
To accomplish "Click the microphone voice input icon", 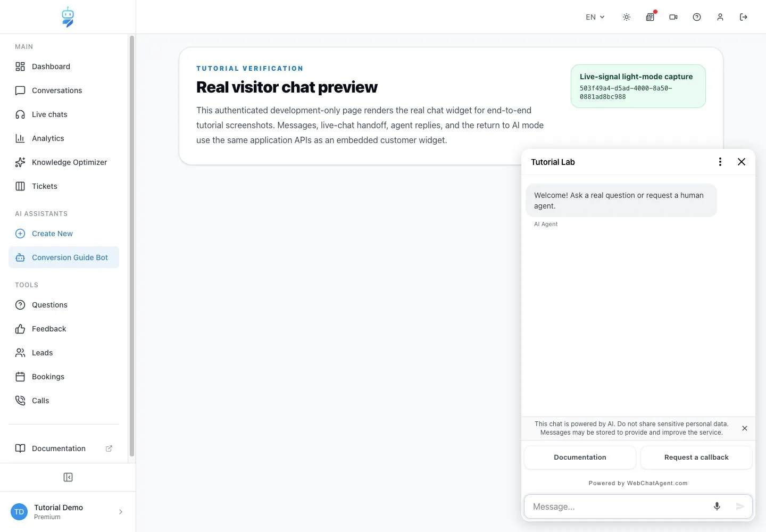I will 717,506.
